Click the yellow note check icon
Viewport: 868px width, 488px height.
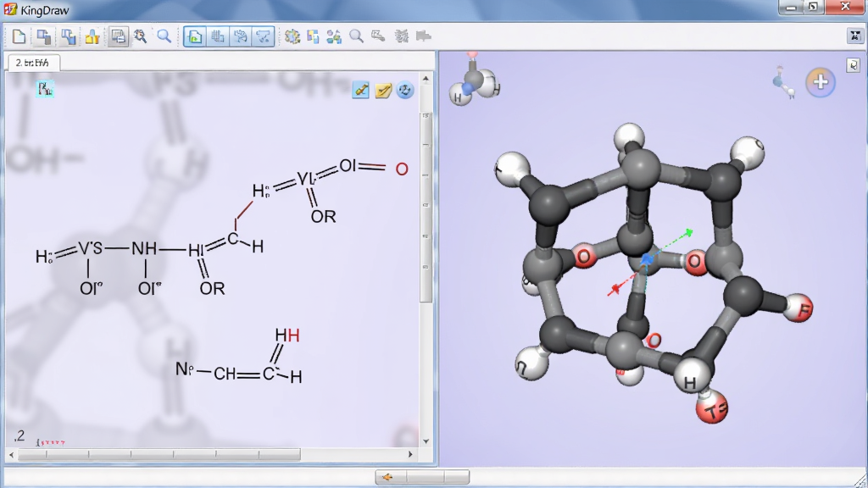click(x=383, y=90)
